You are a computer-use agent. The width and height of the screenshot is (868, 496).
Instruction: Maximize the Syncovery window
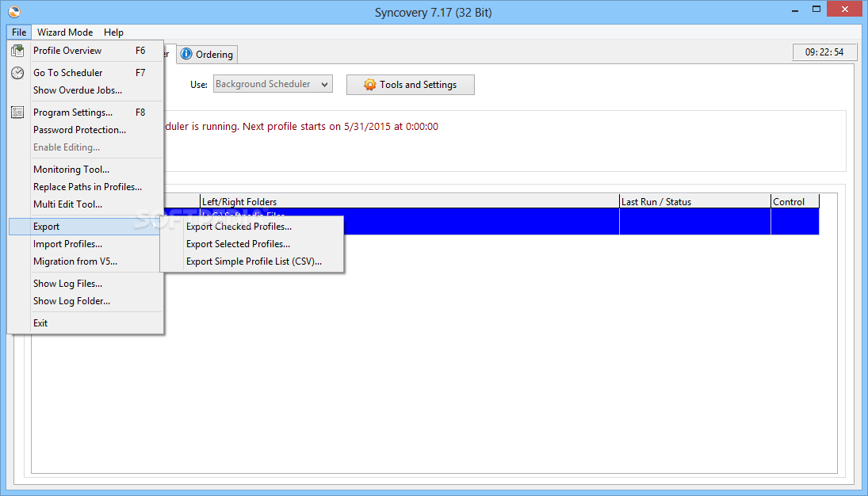pos(816,10)
